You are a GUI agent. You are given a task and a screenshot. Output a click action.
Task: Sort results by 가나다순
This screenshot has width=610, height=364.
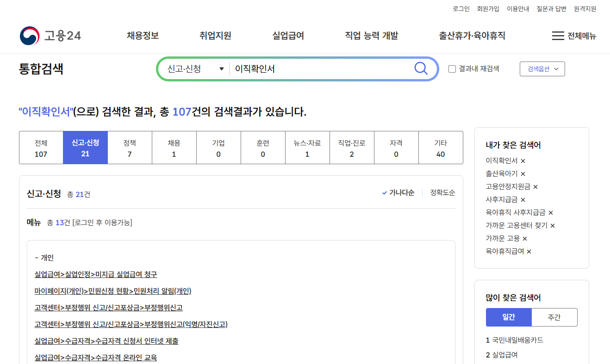(398, 193)
